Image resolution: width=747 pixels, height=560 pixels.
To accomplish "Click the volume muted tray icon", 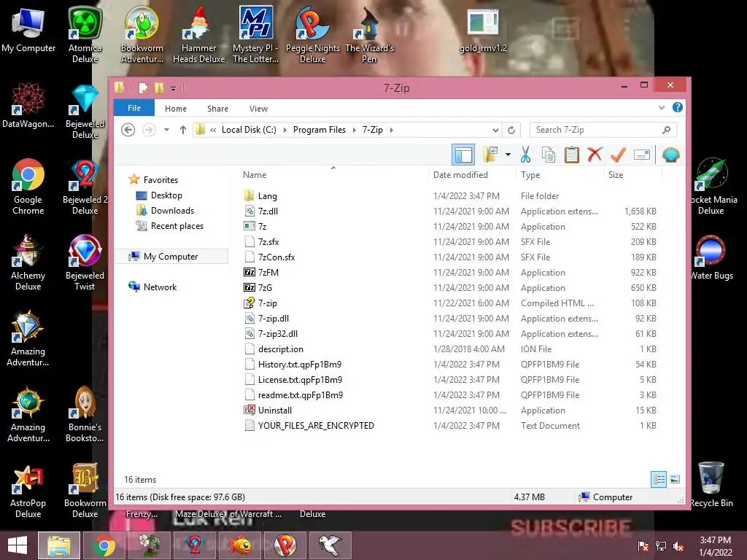I will click(x=678, y=546).
